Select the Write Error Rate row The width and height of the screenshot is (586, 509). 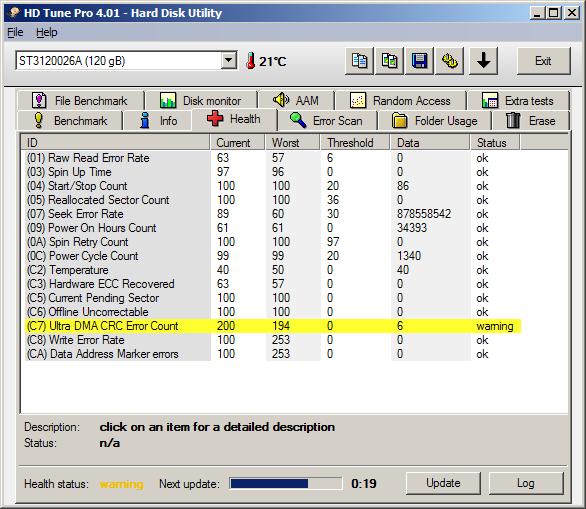tap(273, 340)
